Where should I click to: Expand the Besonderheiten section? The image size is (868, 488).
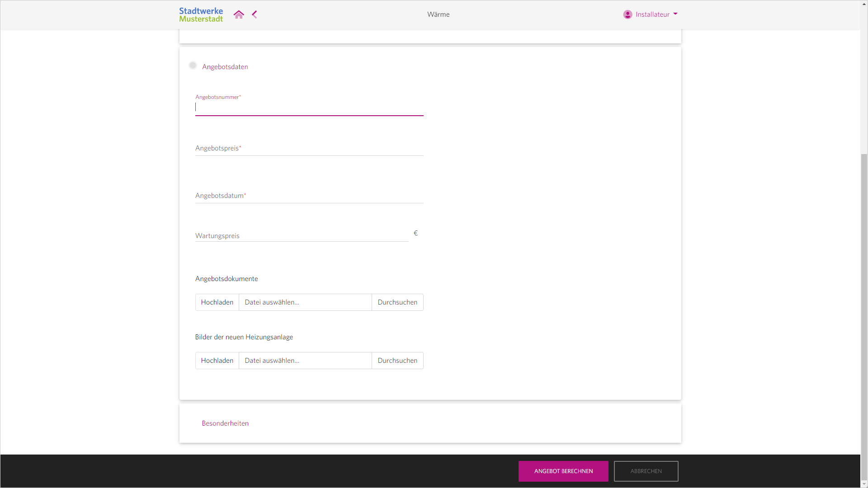[225, 423]
